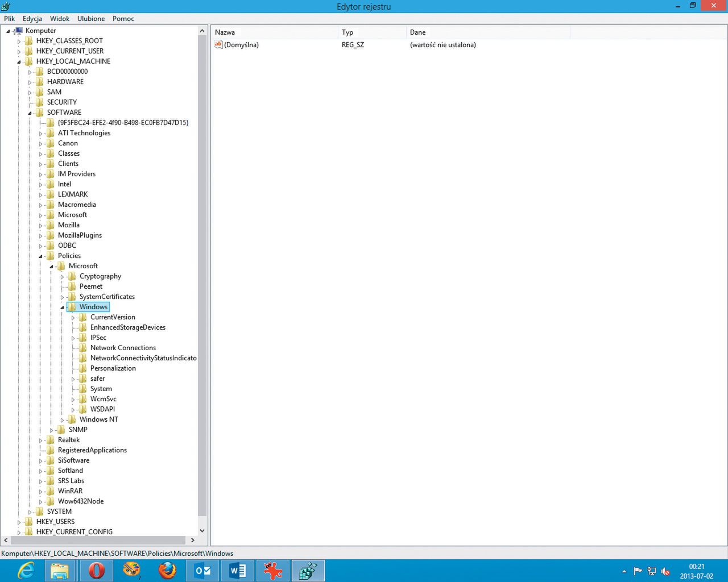The width and height of the screenshot is (728, 582).
Task: Click the HKEY_CLASSES_ROOT folder icon
Action: coord(29,41)
